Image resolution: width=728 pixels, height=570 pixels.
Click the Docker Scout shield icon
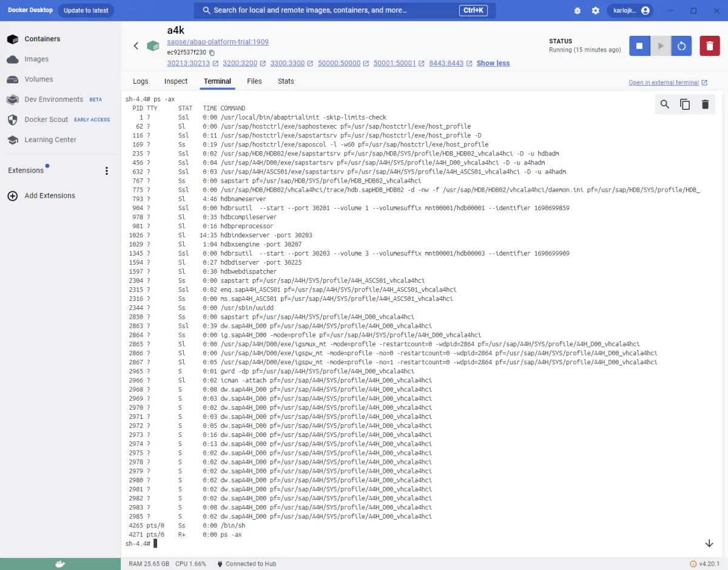pos(12,120)
